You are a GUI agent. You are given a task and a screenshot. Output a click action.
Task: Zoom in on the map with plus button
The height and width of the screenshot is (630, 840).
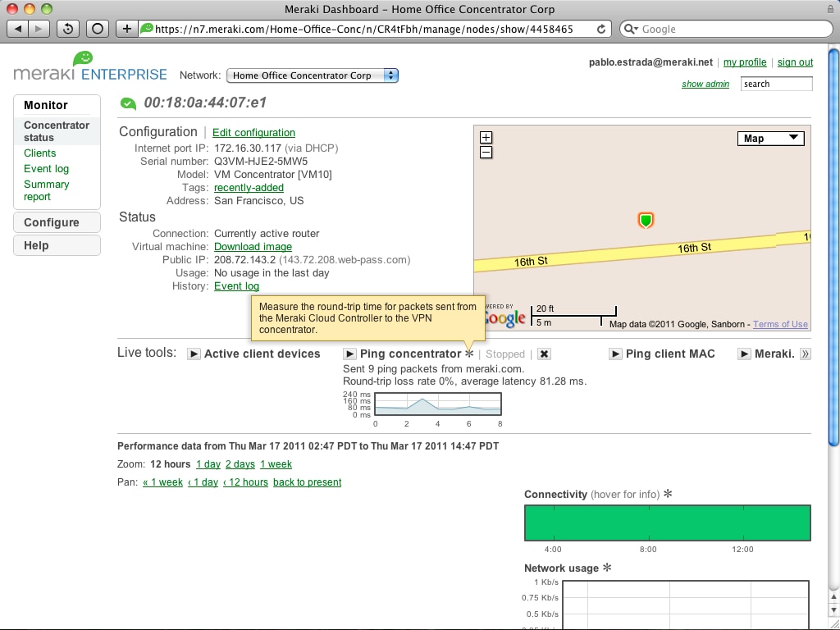(486, 138)
